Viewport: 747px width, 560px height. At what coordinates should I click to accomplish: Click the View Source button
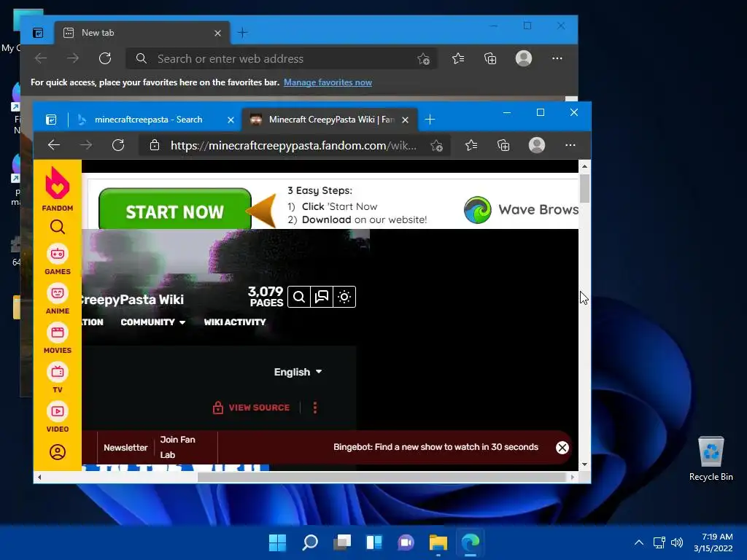pos(251,408)
